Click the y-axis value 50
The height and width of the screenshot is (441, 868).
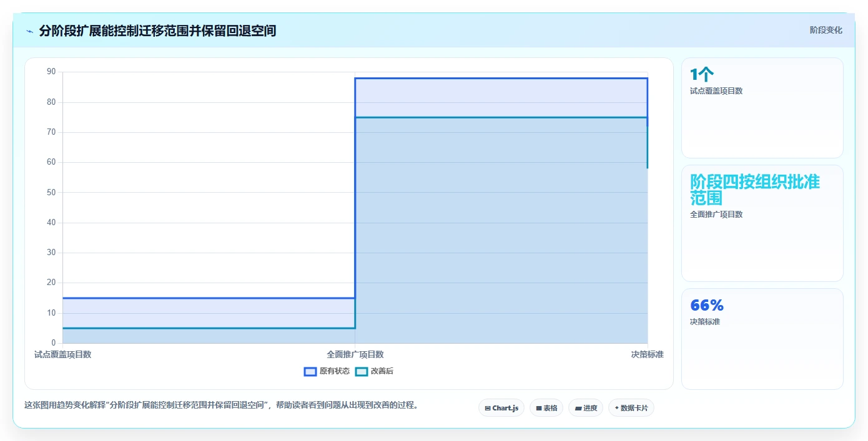51,193
